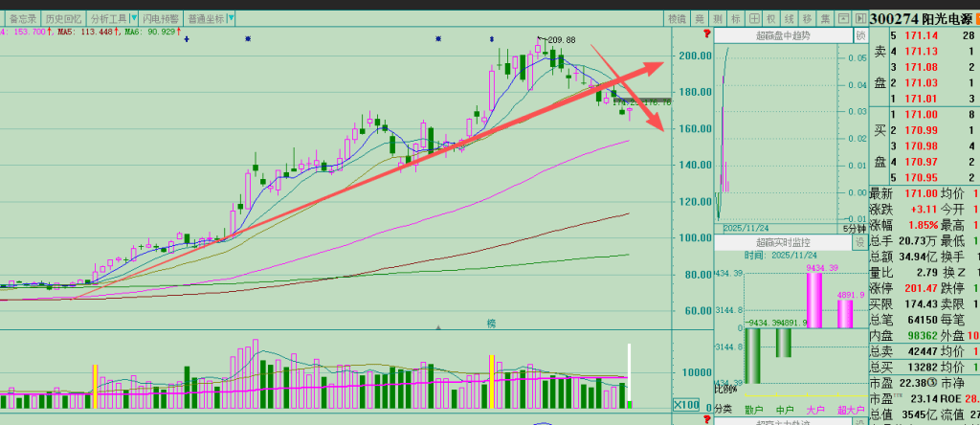Viewport: 980px width, 425px height.
Task: Click the red question mark help icon
Action: pyautogui.click(x=705, y=34)
